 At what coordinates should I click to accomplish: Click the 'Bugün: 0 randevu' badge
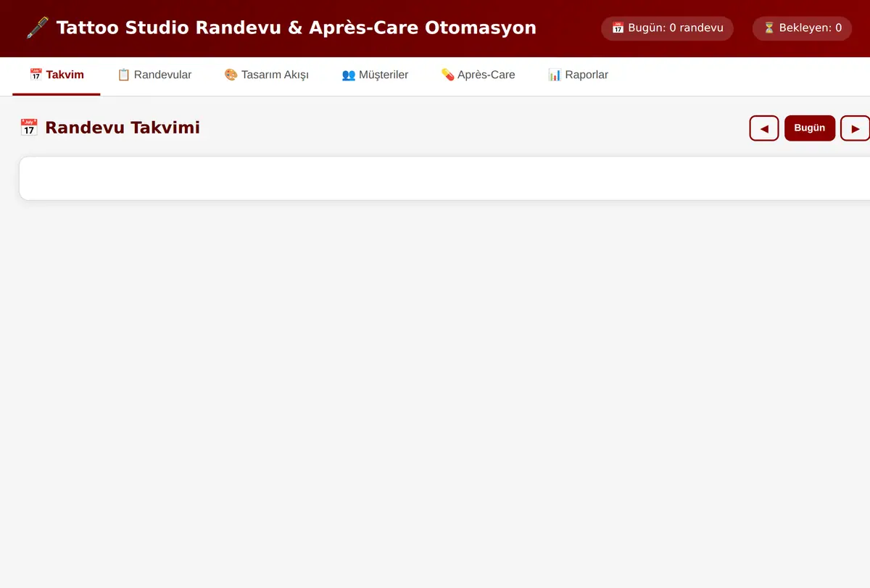(x=667, y=28)
